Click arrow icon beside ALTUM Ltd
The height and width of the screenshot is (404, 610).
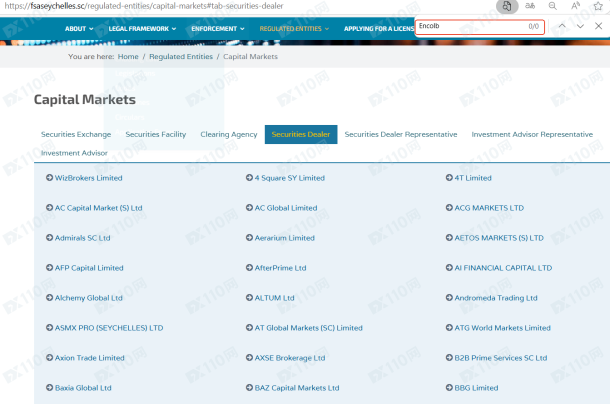249,297
